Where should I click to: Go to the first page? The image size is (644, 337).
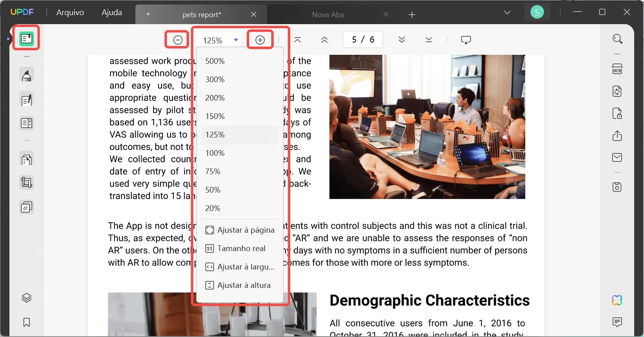(297, 40)
